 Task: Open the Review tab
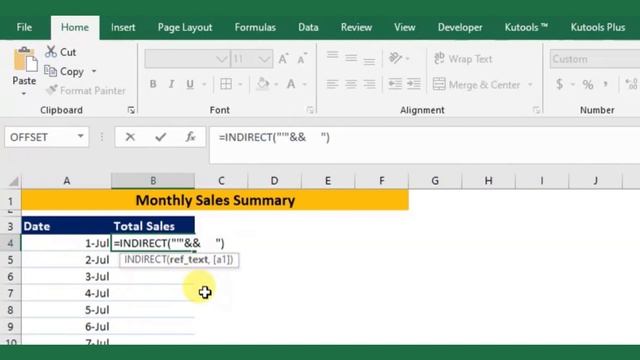coord(356,27)
